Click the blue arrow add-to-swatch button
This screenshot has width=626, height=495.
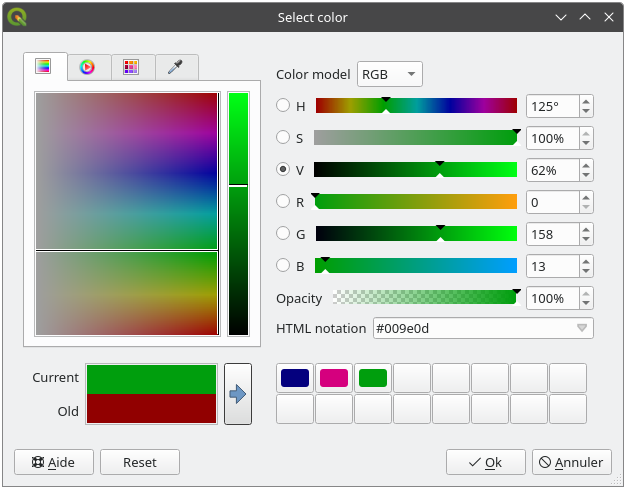coord(237,394)
